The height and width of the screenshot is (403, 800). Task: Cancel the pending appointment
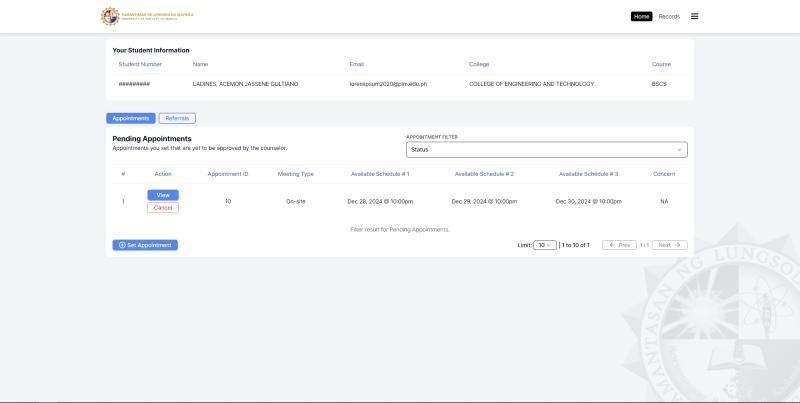pyautogui.click(x=163, y=207)
